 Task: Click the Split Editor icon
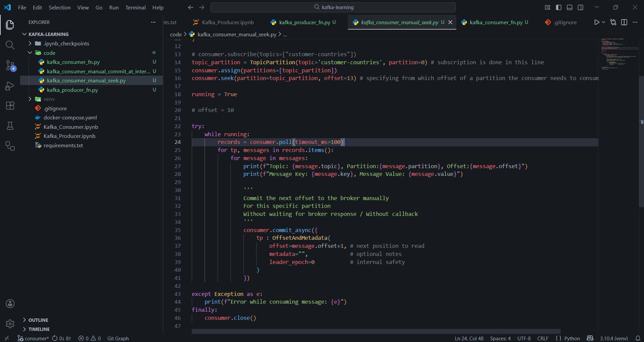pos(624,23)
